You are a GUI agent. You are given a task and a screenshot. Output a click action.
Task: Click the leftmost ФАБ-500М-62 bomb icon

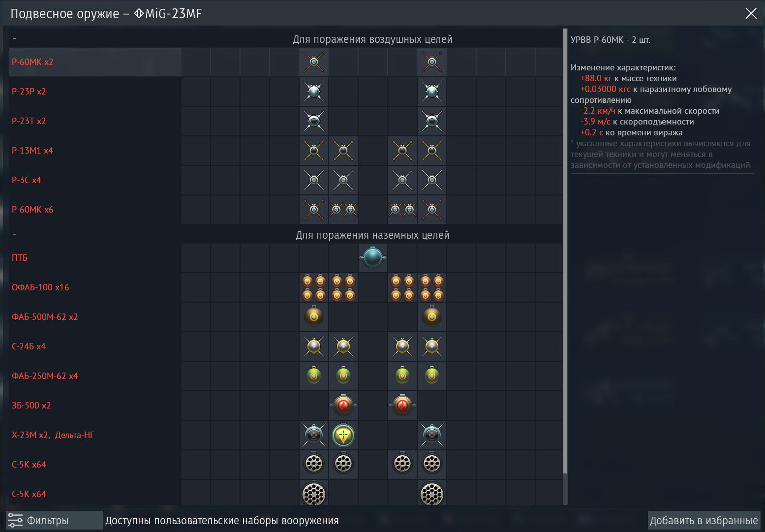(314, 317)
